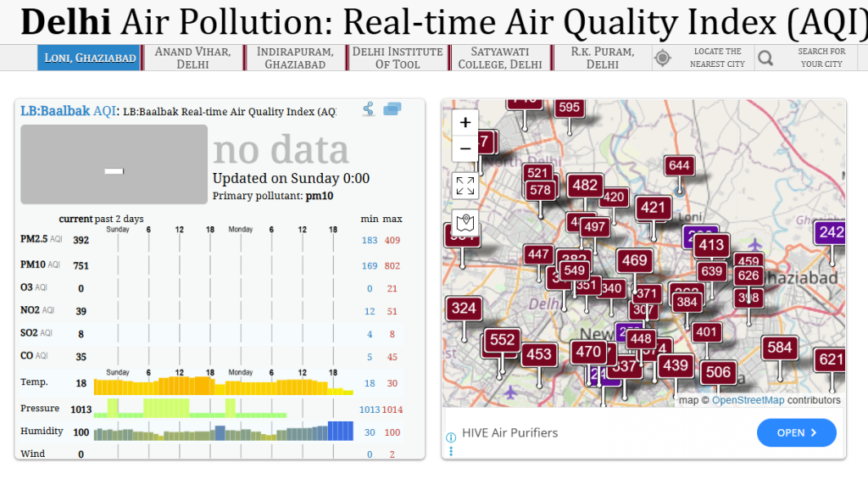Switch to Anand Vihar, Delhi tab
This screenshot has width=868, height=479.
[192, 58]
